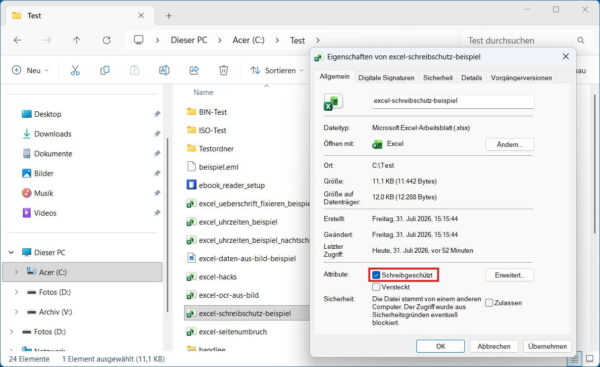Screen dimensions: 600x367
Task: Click the Ändern button for default app
Action: click(x=509, y=145)
